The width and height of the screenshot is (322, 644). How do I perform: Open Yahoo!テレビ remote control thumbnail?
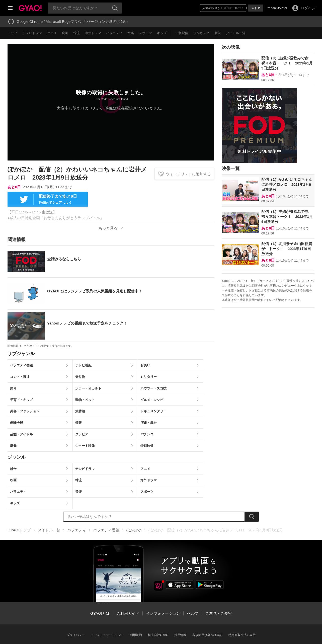point(26,326)
